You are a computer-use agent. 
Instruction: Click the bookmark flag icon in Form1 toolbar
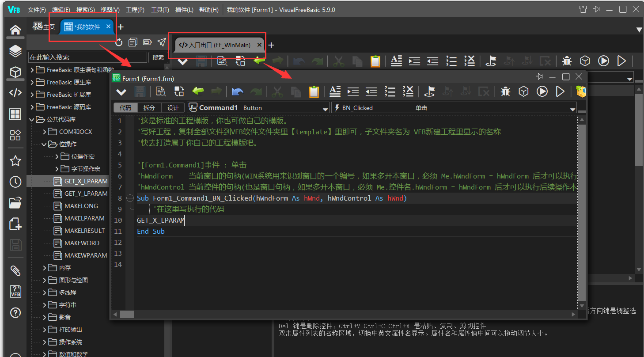click(x=429, y=91)
